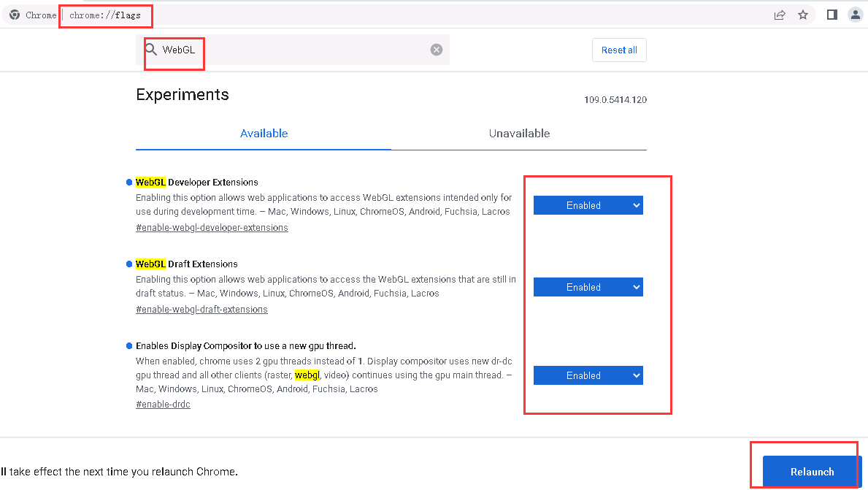Click the Experiments heading

[x=182, y=95]
